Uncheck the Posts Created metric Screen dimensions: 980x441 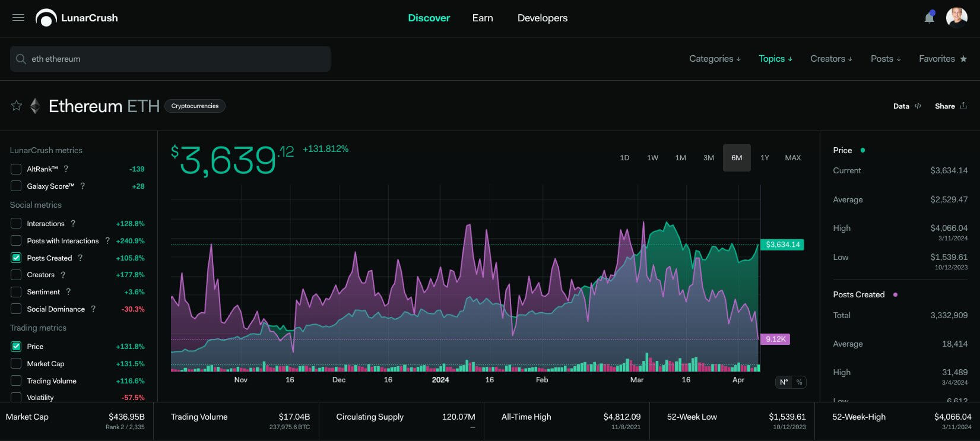coord(16,258)
